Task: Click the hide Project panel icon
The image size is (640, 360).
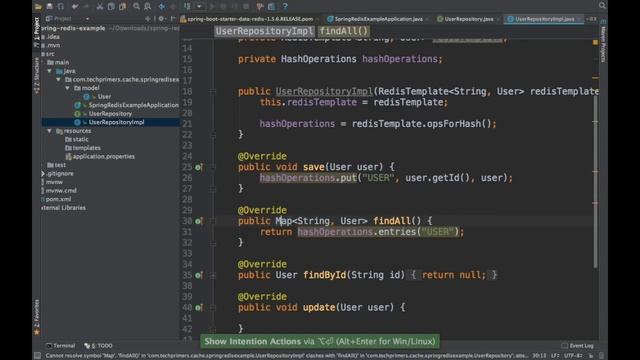Action: [173, 19]
